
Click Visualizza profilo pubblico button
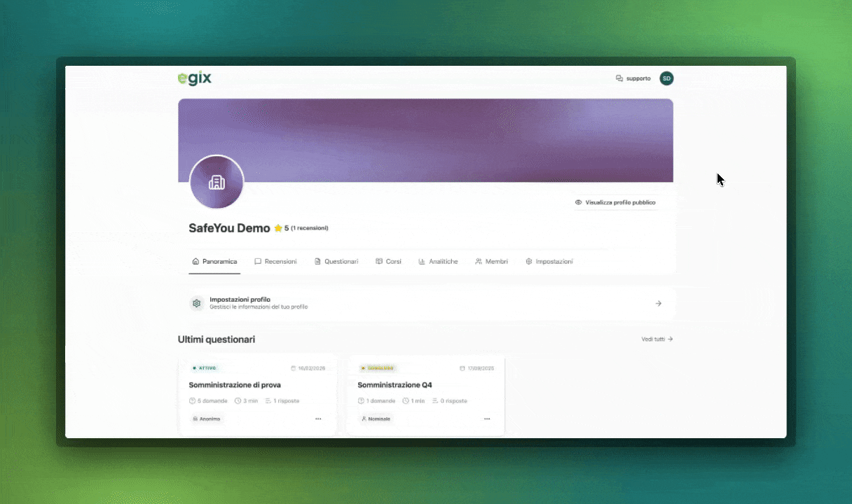[615, 202]
